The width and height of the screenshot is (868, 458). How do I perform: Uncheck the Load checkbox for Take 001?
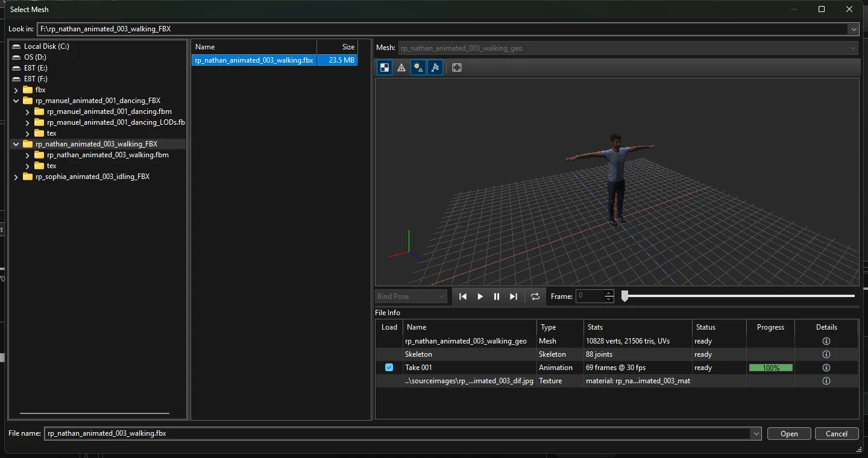(x=389, y=368)
